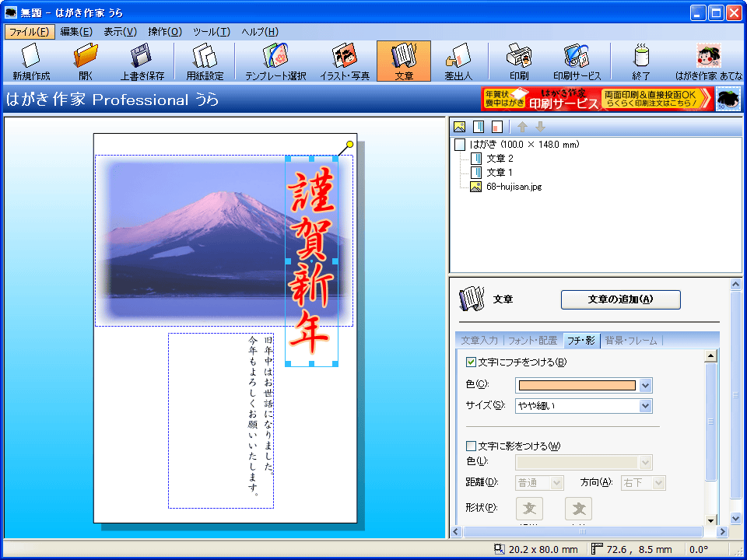Click the 旧年中はお世話 greeting text box
747x560 pixels.
point(221,421)
